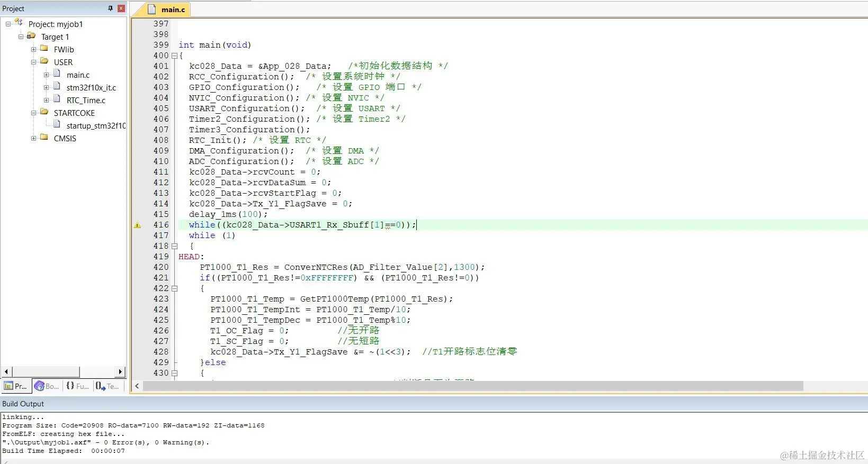Place cursor on RTC_Init() call
868x464 pixels.
coord(218,140)
